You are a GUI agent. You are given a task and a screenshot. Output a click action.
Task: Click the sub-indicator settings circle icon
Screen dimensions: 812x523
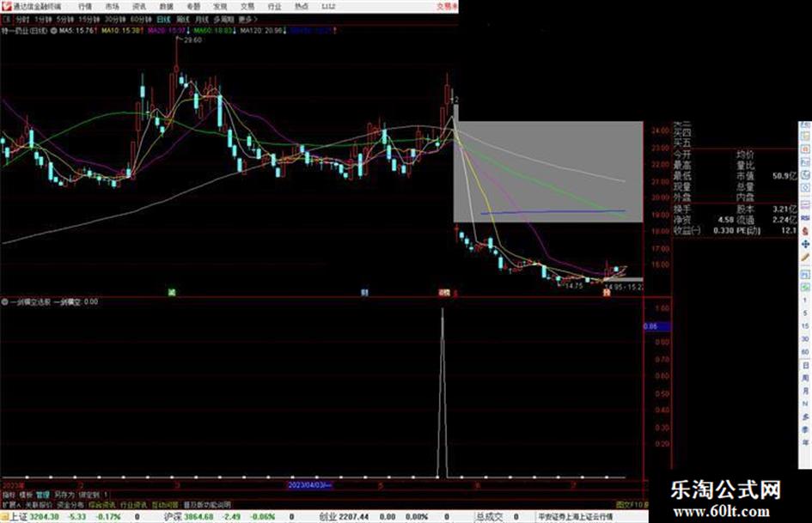pyautogui.click(x=4, y=301)
